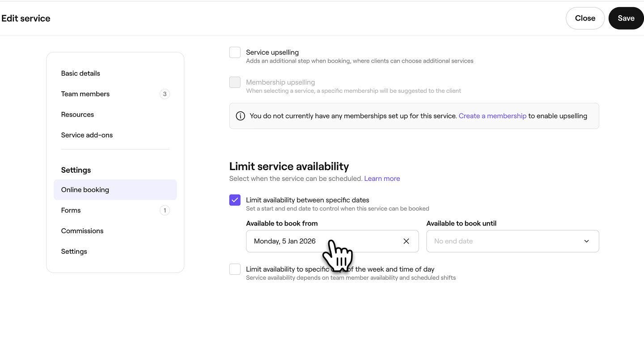Open Resources in the sidebar
Image resolution: width=644 pixels, height=358 pixels.
tap(77, 115)
